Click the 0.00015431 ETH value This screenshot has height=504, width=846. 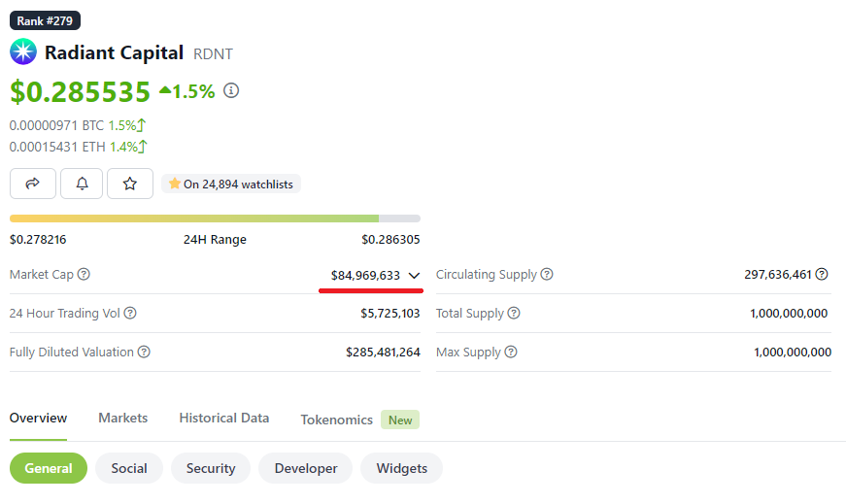pyautogui.click(x=57, y=147)
